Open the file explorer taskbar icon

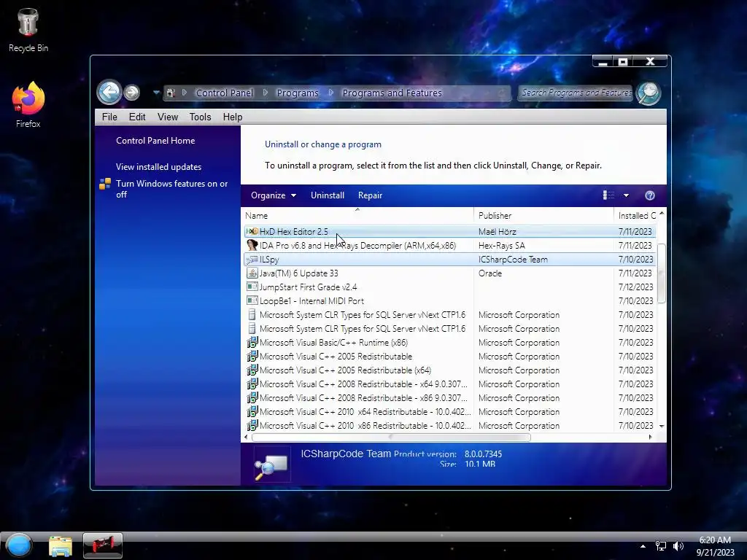coord(61,545)
